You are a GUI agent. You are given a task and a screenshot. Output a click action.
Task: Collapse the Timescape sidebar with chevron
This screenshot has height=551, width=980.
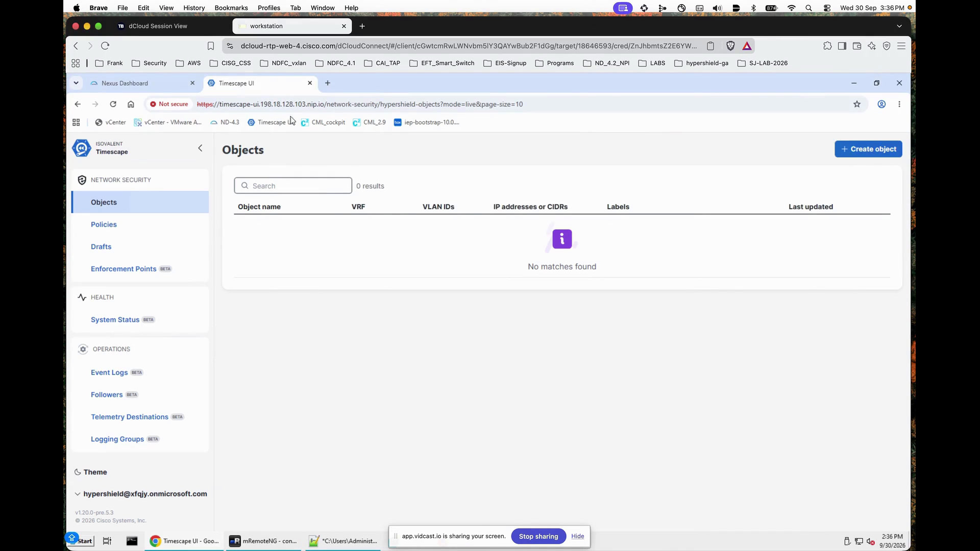click(200, 148)
